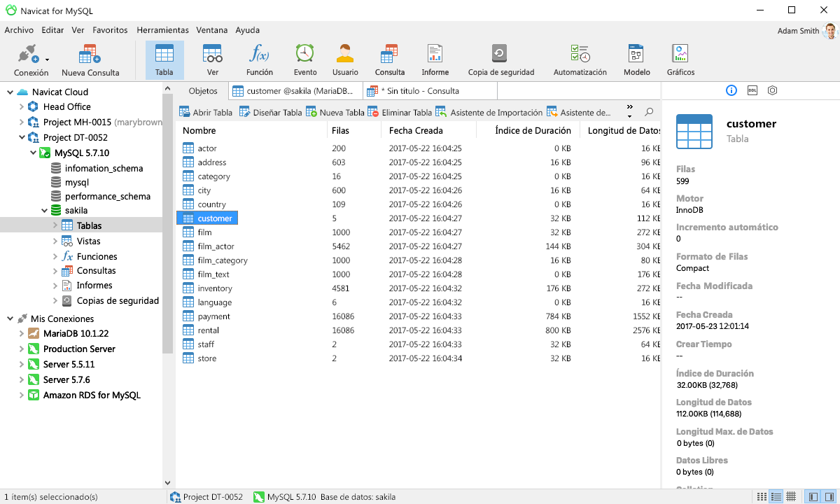Sort by the Nombre column header
Screen dimensions: 840x504
coord(251,130)
